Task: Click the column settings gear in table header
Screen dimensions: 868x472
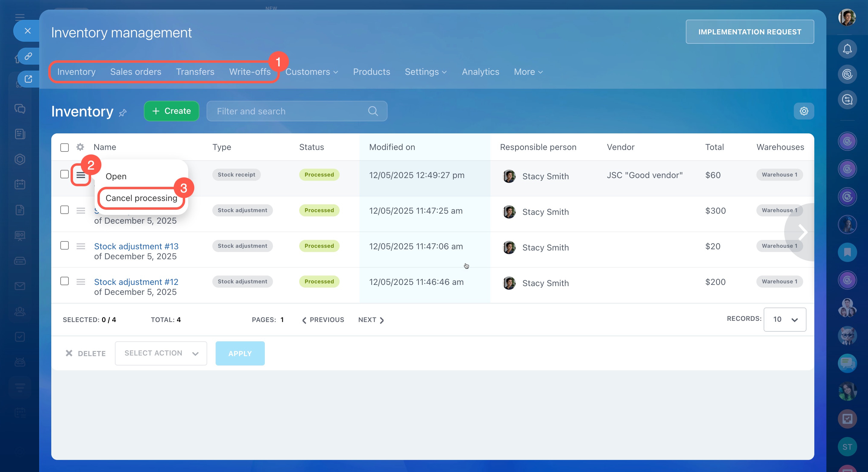Action: (x=80, y=147)
